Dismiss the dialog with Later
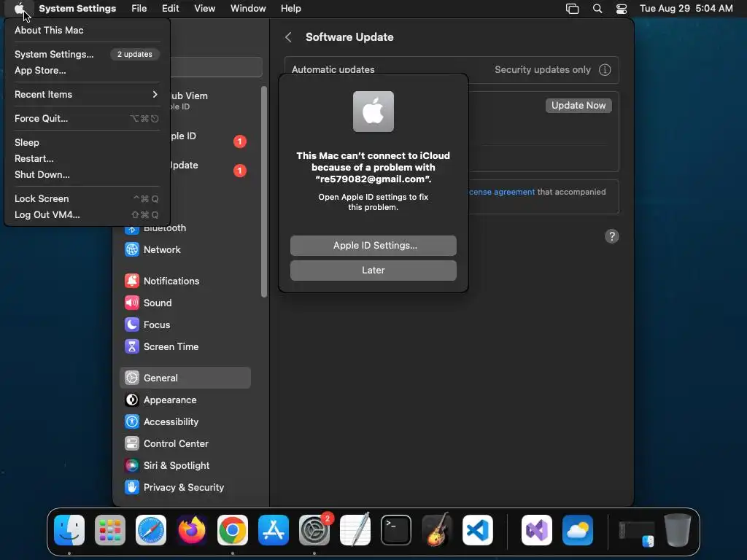 pos(373,271)
